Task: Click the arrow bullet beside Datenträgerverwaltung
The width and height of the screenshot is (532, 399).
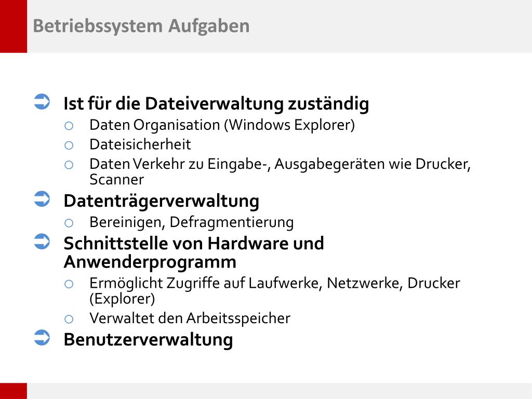Action: (42, 199)
